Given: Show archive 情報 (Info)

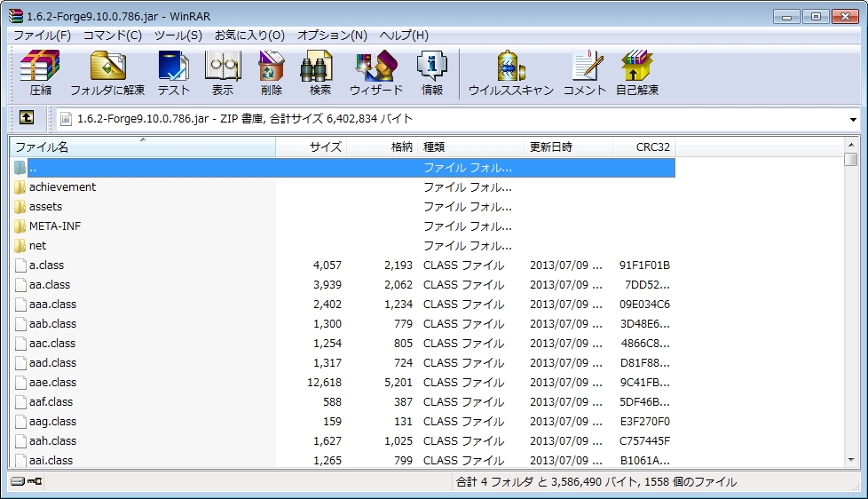Looking at the screenshot, I should coord(432,73).
